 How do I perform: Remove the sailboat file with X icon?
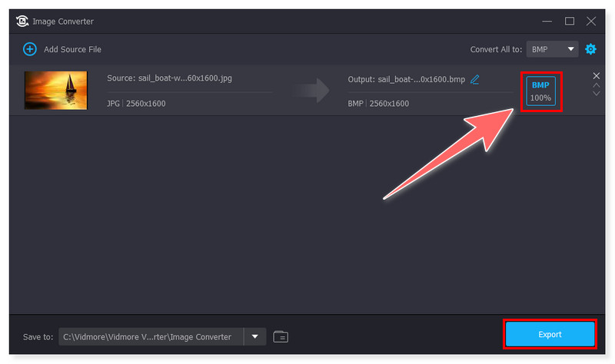point(597,75)
